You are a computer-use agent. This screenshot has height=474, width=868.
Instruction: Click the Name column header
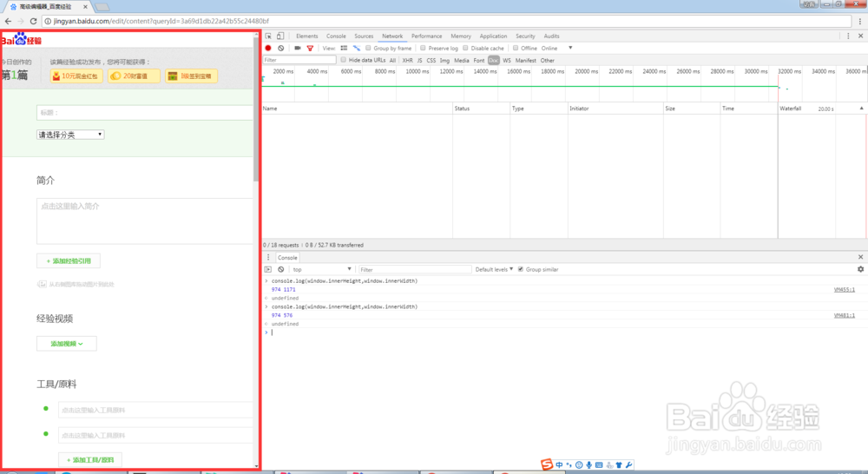tap(357, 109)
